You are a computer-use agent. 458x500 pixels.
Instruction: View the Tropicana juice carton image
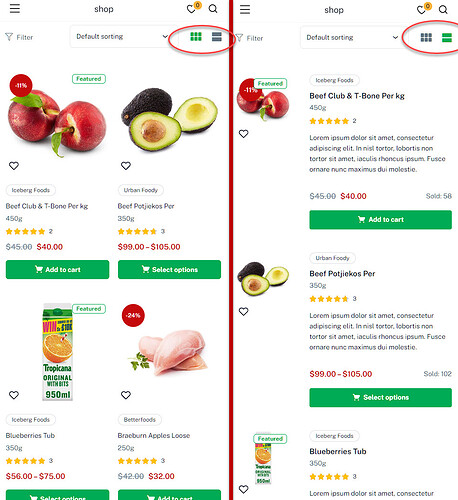pyautogui.click(x=57, y=352)
